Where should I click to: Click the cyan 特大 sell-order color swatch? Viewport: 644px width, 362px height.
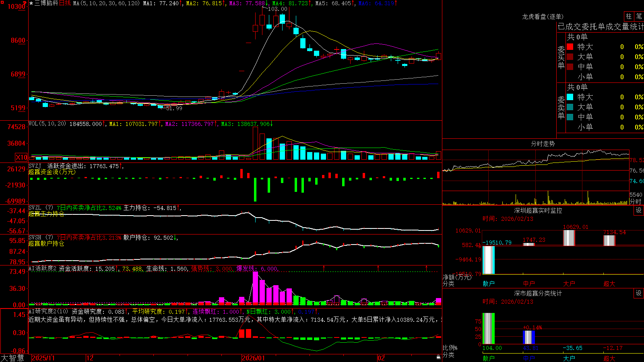click(x=570, y=97)
